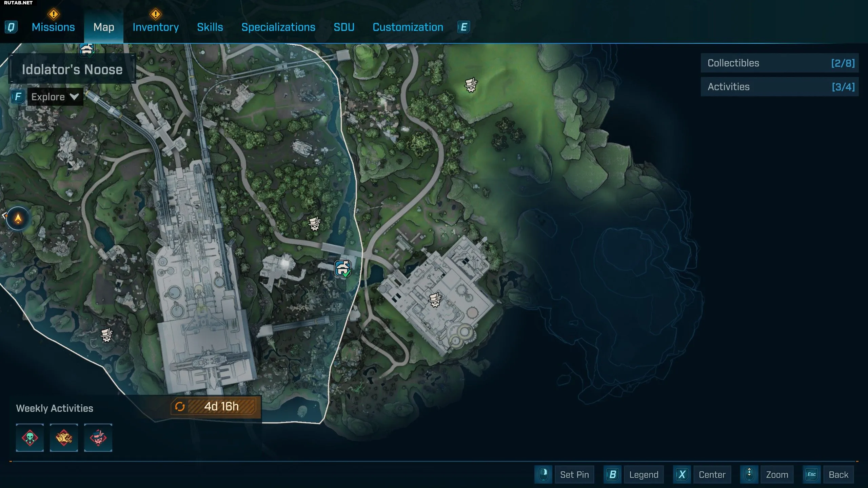
Task: Click the skull marker in the northeast meadow
Action: 471,85
